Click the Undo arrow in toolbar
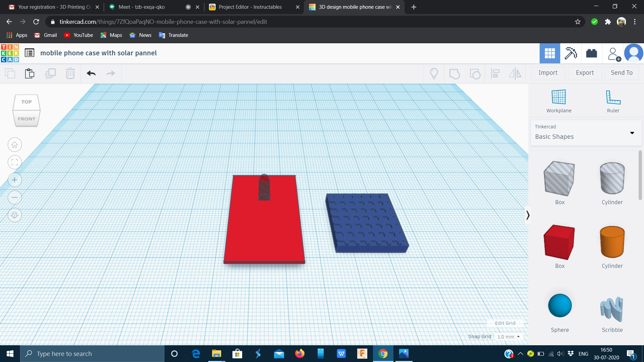Viewport: 644px width, 362px height. pos(91,73)
